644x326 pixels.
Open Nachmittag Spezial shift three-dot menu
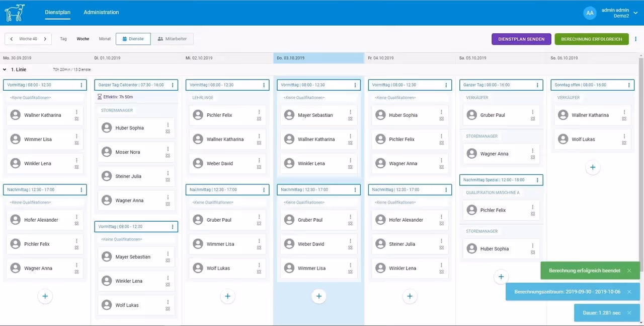pos(537,180)
